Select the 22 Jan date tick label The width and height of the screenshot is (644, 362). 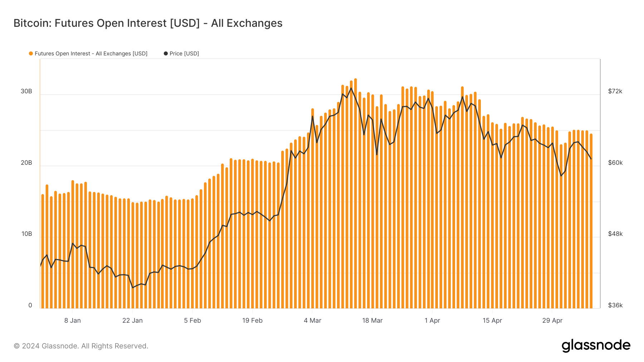pos(132,321)
